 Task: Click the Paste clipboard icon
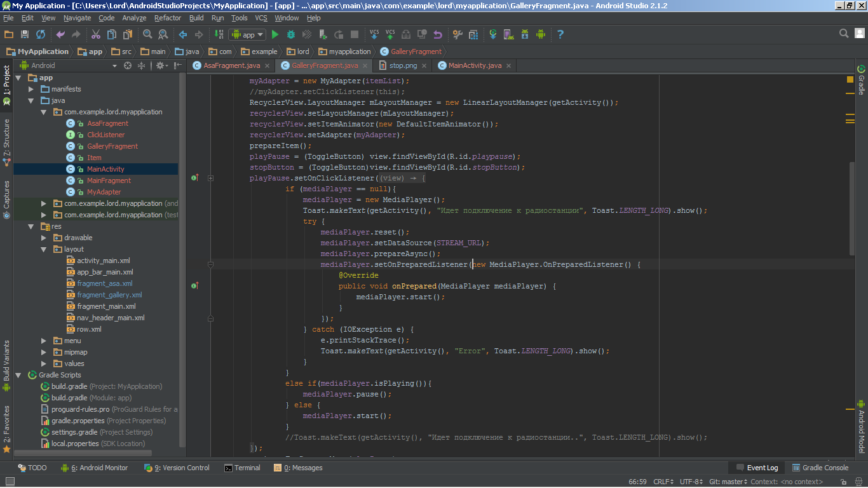click(128, 34)
